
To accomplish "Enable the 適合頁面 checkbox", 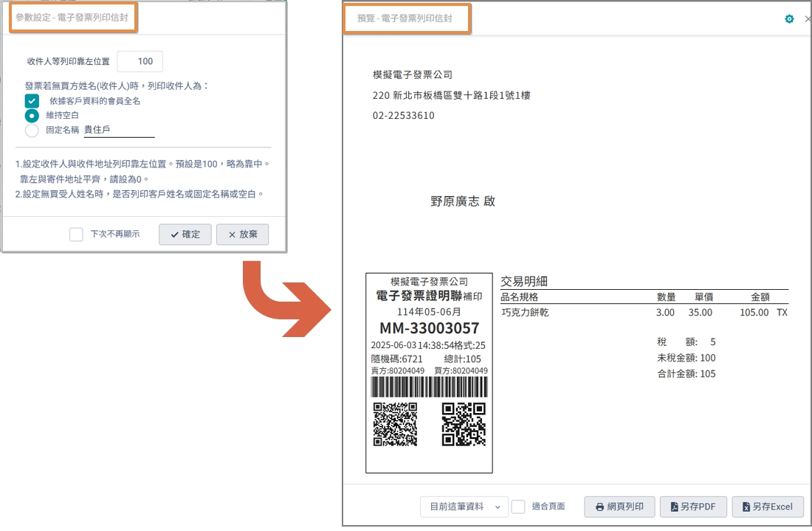I will (x=518, y=507).
